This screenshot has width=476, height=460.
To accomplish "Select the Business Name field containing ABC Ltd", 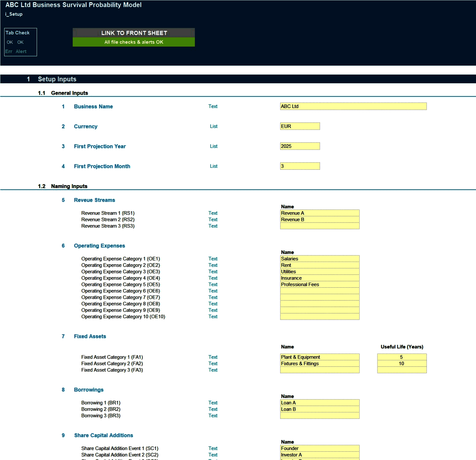I will [x=353, y=106].
